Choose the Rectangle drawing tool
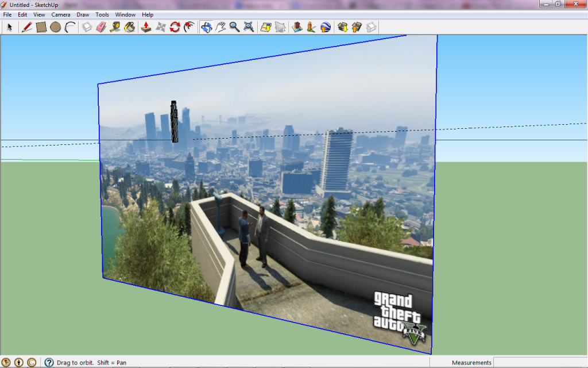This screenshot has height=368, width=588. pyautogui.click(x=41, y=26)
